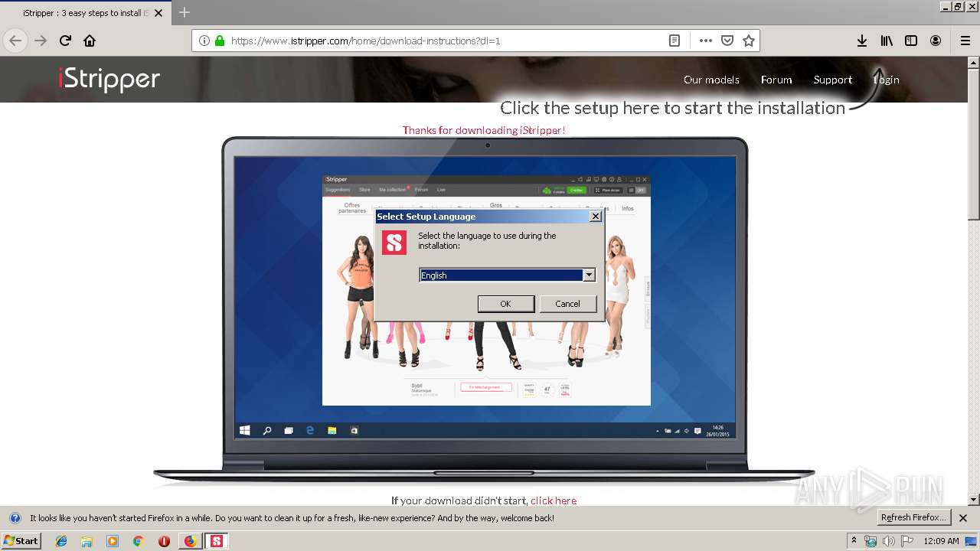
Task: Save page to Pocket
Action: point(727,41)
